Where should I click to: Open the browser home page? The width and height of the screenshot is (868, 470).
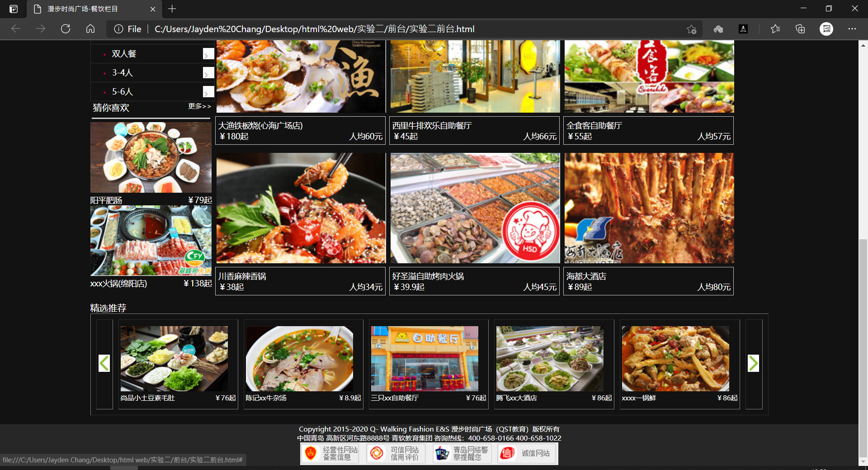pyautogui.click(x=90, y=29)
